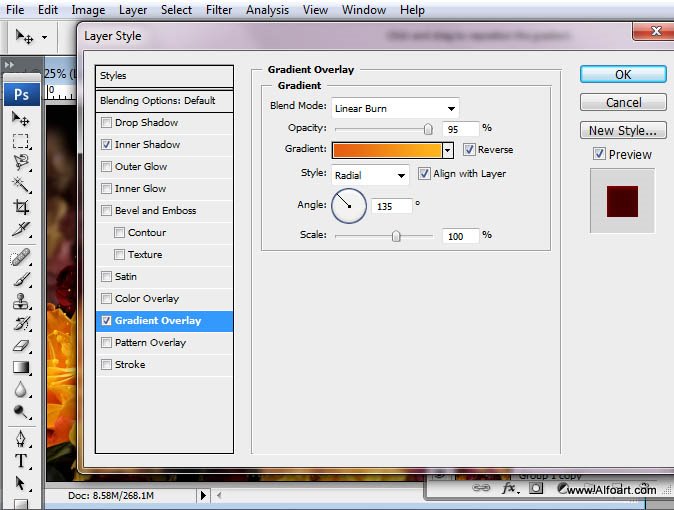Click the Scale value field
The image size is (674, 510).
461,236
